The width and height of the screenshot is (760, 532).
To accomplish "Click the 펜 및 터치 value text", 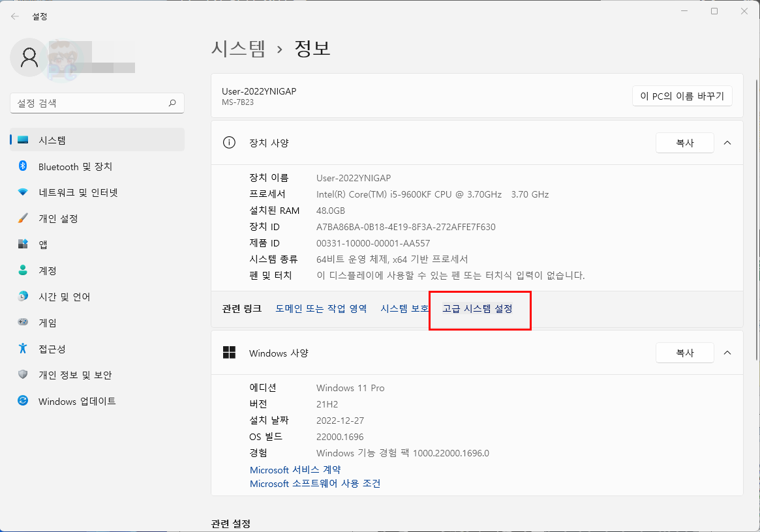I will pyautogui.click(x=451, y=276).
